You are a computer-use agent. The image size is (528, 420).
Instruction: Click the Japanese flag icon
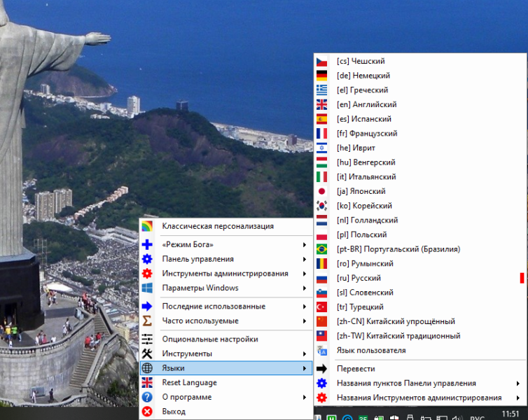pyautogui.click(x=321, y=192)
